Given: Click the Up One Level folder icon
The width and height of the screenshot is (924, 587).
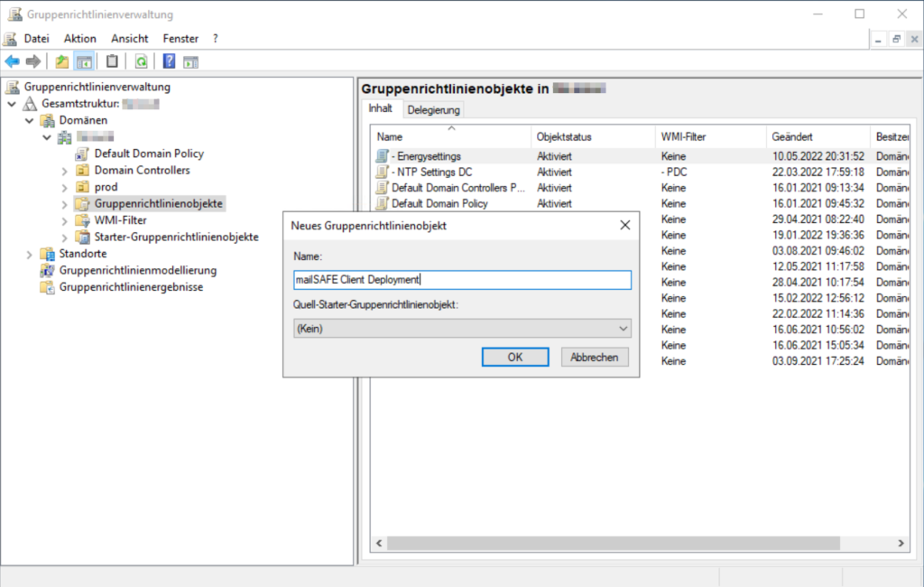Looking at the screenshot, I should (61, 61).
